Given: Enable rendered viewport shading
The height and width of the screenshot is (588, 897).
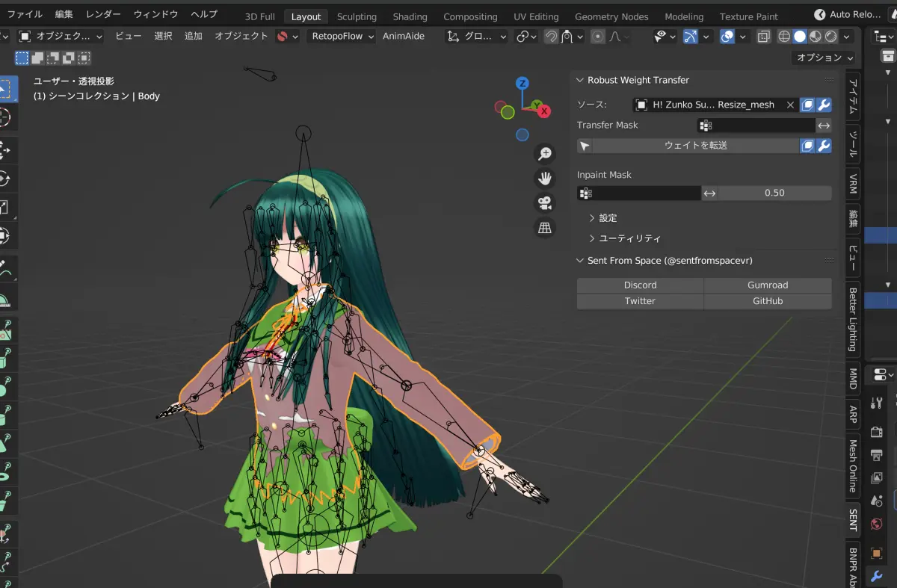Looking at the screenshot, I should 830,36.
